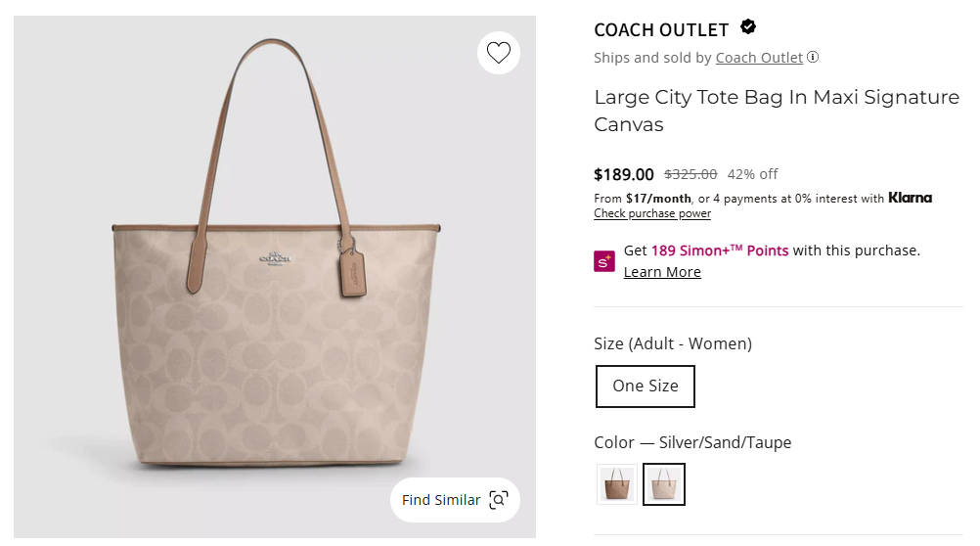Click the crossed-out $325.00 original price

pos(690,174)
